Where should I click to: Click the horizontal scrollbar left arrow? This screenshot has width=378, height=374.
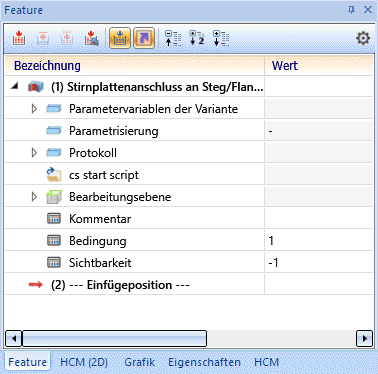[14, 339]
